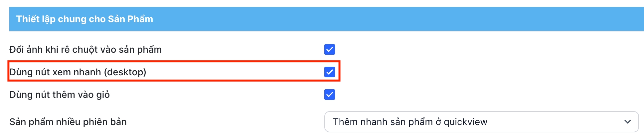Click the 'Dùng nút xem nhanh (desktop)' label

tap(78, 72)
